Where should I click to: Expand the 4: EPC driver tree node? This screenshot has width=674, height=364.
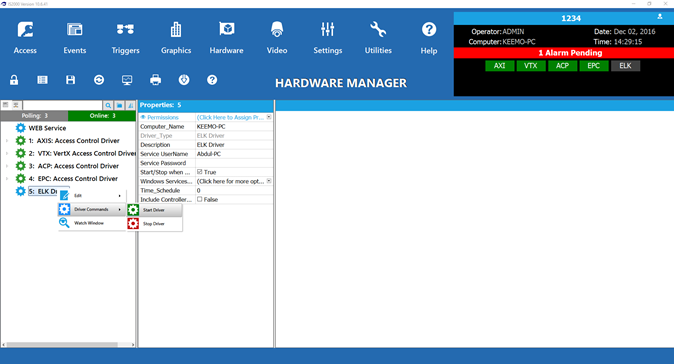(7, 178)
